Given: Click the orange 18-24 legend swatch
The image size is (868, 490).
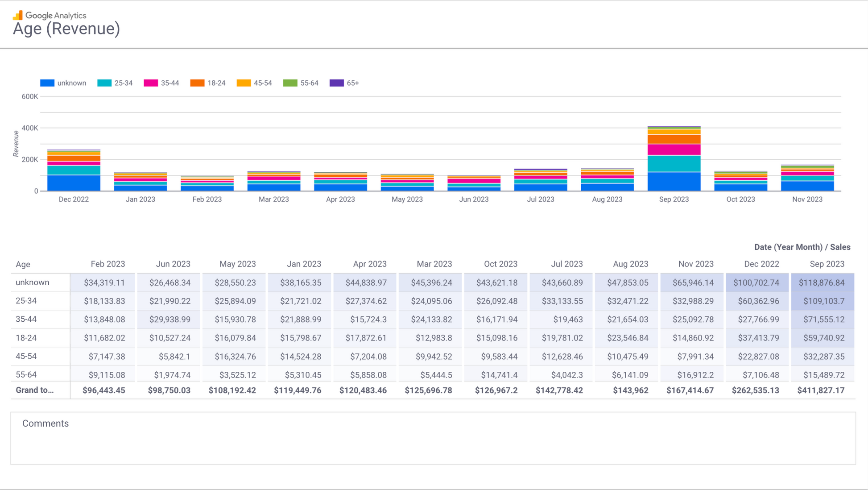Looking at the screenshot, I should [x=197, y=83].
